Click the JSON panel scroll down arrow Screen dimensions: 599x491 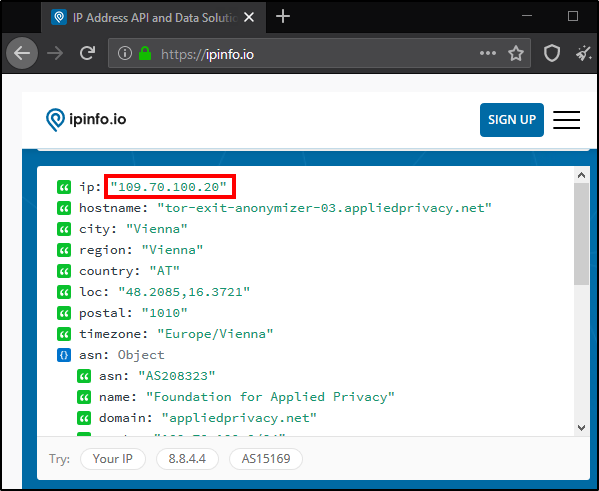point(581,428)
